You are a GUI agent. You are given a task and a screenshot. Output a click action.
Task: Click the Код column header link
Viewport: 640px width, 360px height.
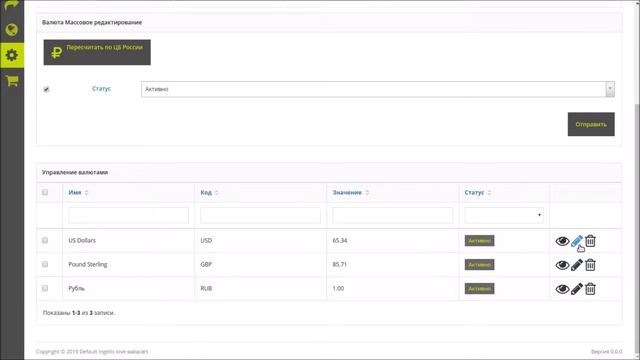pos(206,192)
